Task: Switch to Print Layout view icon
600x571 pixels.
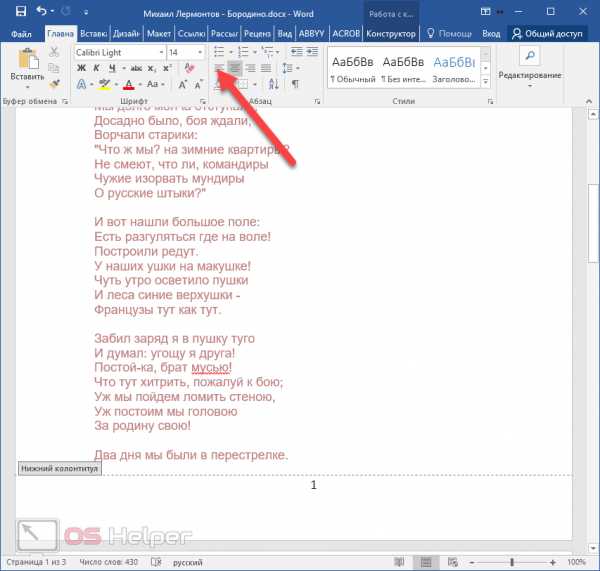Action: click(426, 562)
